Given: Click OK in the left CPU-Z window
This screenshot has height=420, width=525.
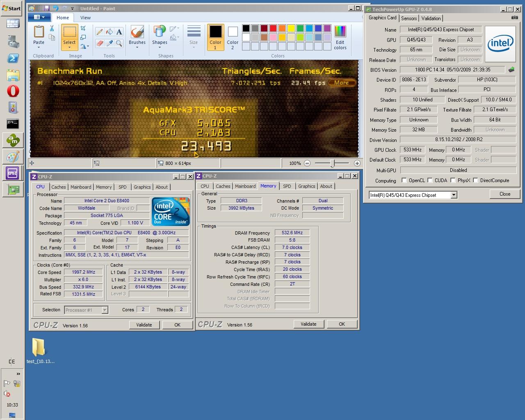Looking at the screenshot, I should 177,325.
